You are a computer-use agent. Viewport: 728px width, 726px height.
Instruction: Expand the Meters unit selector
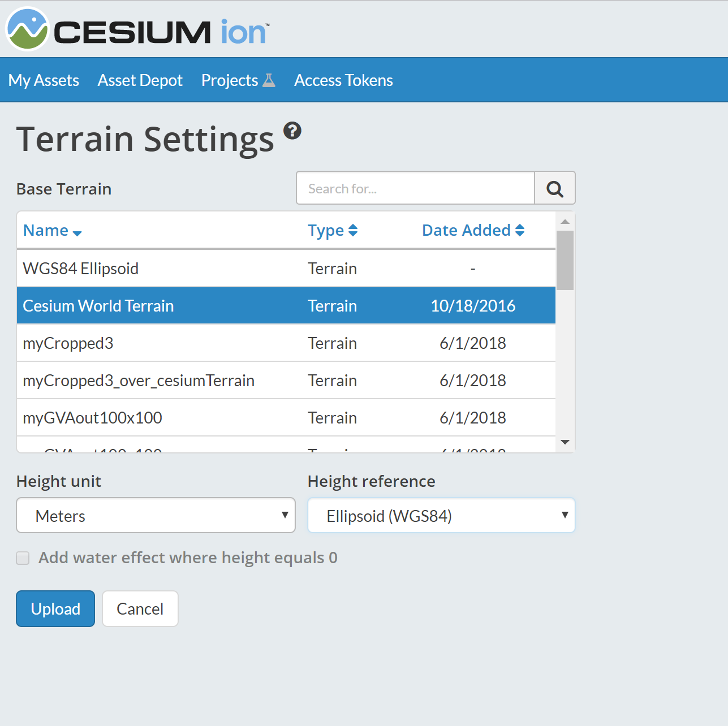[x=156, y=515]
